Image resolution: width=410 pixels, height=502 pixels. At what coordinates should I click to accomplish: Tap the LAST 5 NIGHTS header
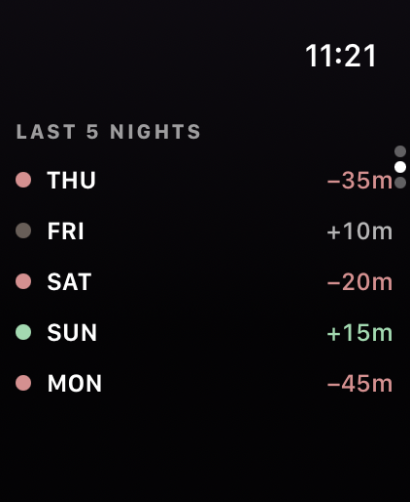pos(108,131)
